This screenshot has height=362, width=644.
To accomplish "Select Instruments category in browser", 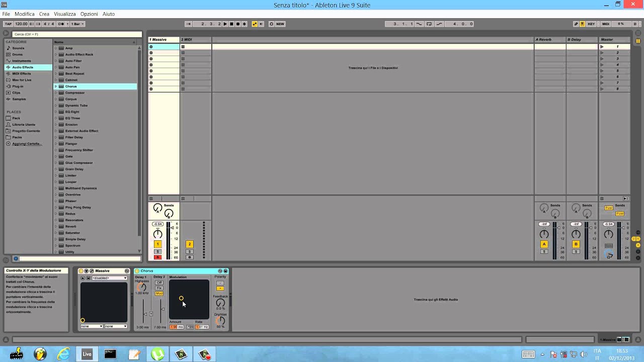I will tap(21, 61).
